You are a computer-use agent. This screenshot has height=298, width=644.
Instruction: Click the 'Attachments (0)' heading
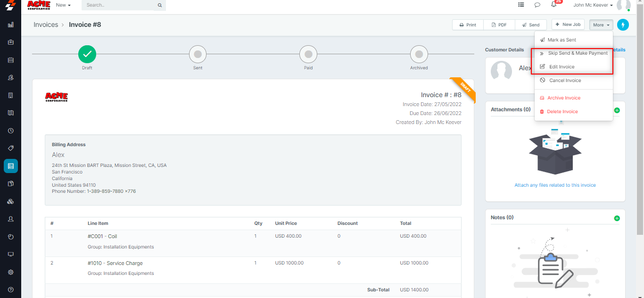point(511,109)
